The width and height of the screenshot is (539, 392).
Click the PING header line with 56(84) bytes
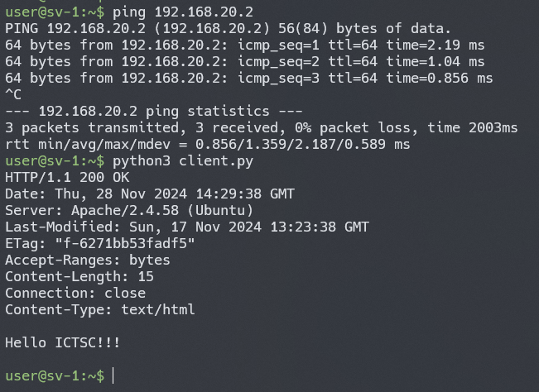point(228,28)
